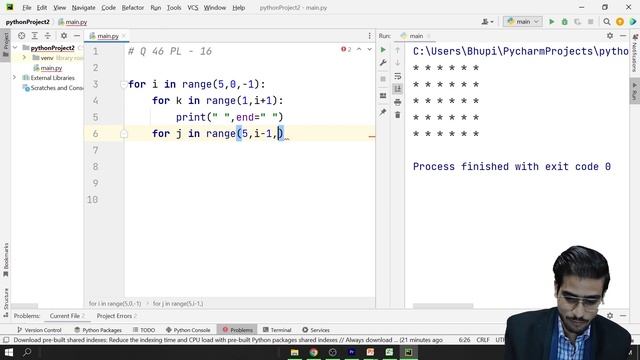The image size is (640, 360).
Task: Click the error count indicator in editor
Action: [x=346, y=49]
